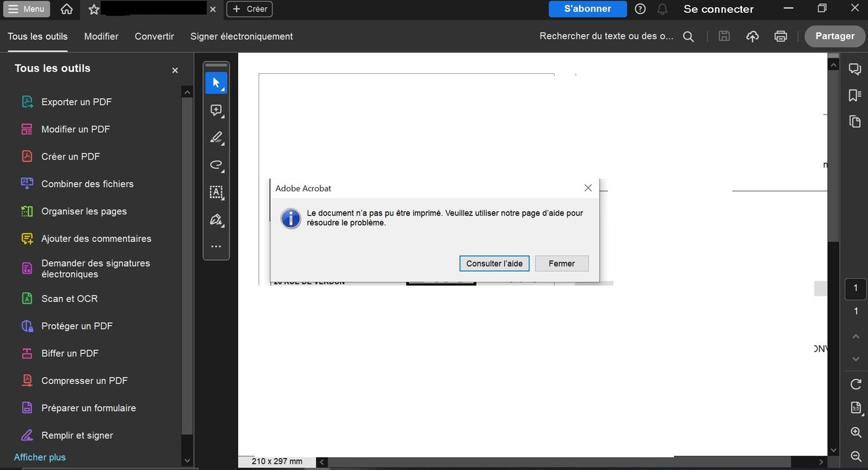Viewport: 868px width, 470px height.
Task: Click the horizontal scrollbar left arrow
Action: point(322,462)
